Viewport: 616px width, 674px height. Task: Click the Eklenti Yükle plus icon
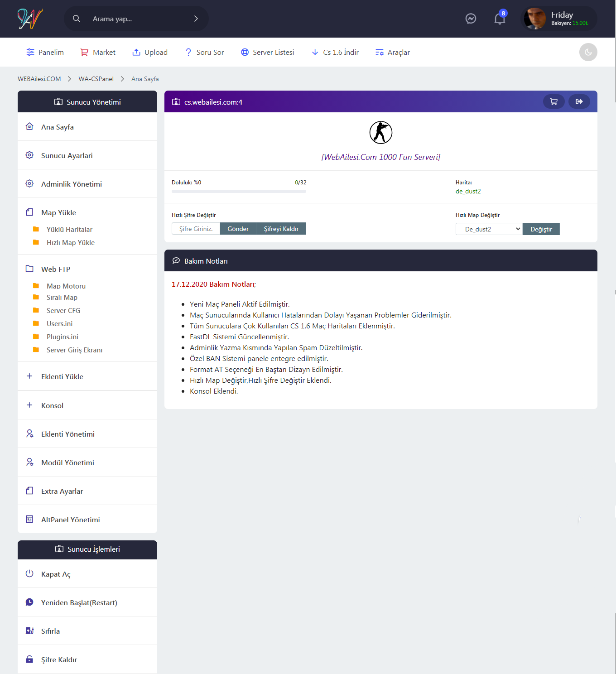(29, 376)
